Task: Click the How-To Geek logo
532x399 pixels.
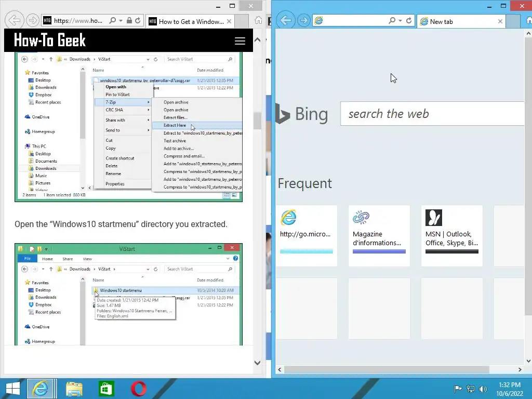Action: (x=49, y=40)
